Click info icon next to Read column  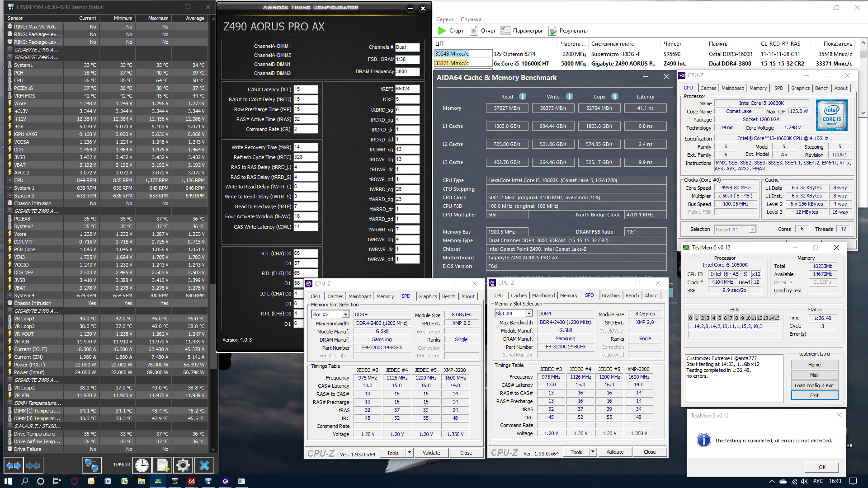[x=523, y=96]
